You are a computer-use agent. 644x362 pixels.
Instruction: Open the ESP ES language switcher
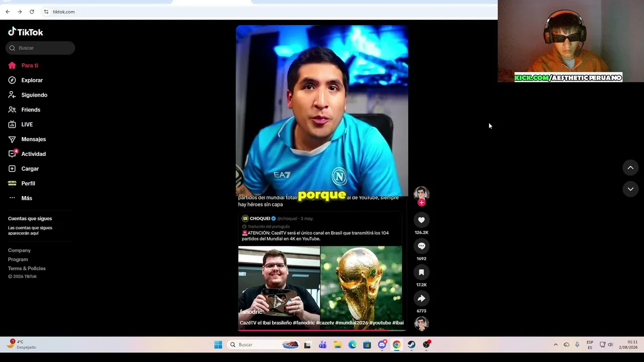point(590,345)
